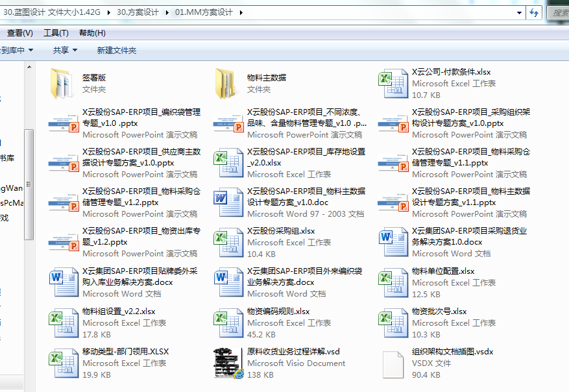Expand the chevron after 01.MM方案设计 in the breadcrumb
This screenshot has height=392, width=569.
point(242,13)
